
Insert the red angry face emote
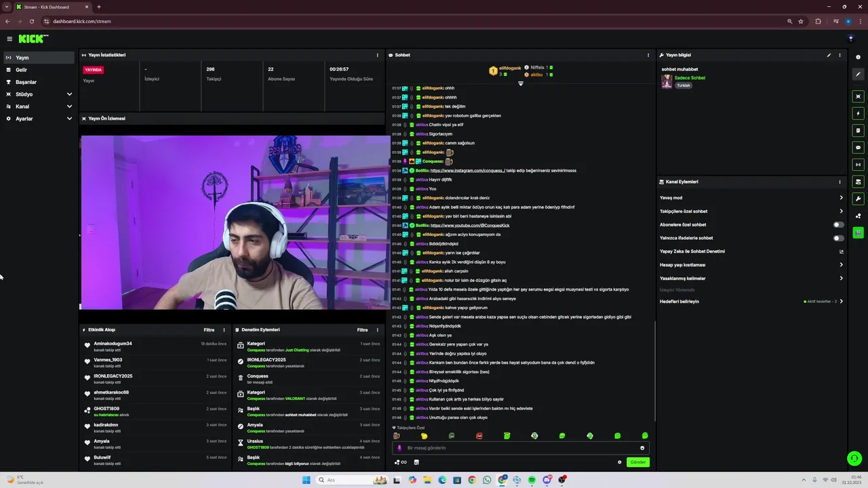click(479, 436)
